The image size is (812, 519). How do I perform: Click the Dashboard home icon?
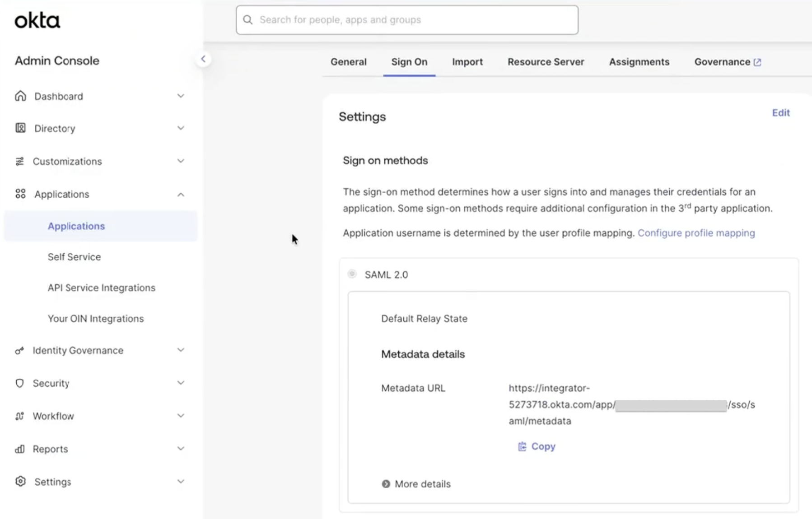(x=20, y=96)
